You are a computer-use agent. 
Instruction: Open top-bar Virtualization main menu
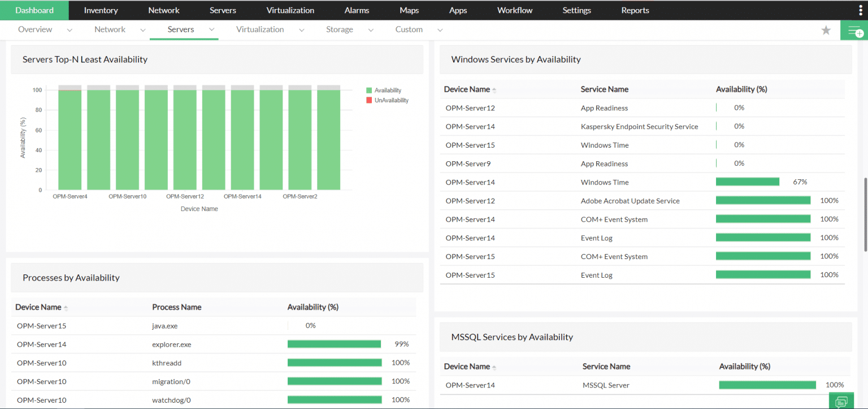tap(290, 10)
